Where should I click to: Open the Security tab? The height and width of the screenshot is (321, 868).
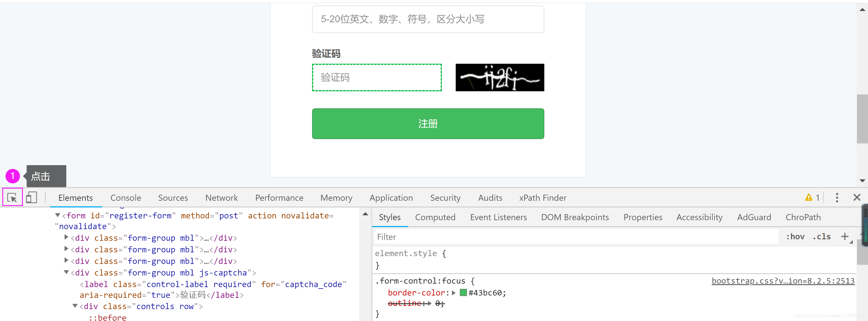coord(445,198)
